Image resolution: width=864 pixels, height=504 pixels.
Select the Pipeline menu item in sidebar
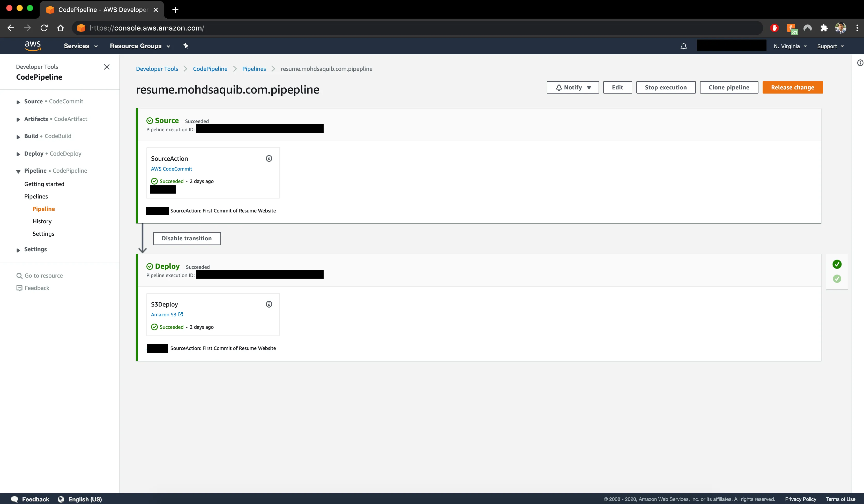click(43, 208)
